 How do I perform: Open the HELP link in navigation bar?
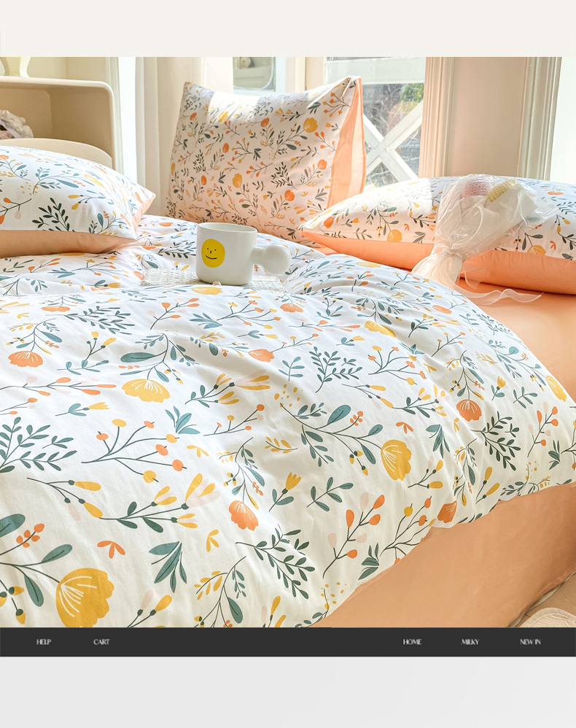[x=44, y=642]
